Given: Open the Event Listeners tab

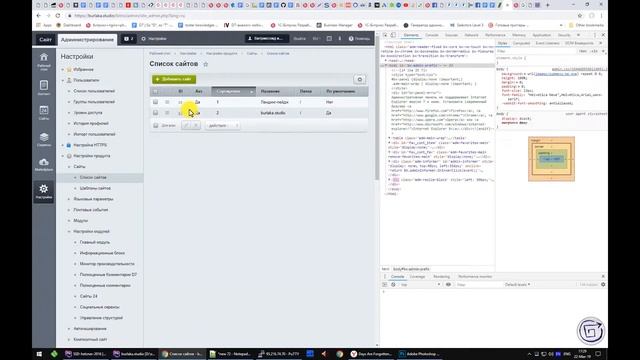Looking at the screenshot, I should 547,43.
